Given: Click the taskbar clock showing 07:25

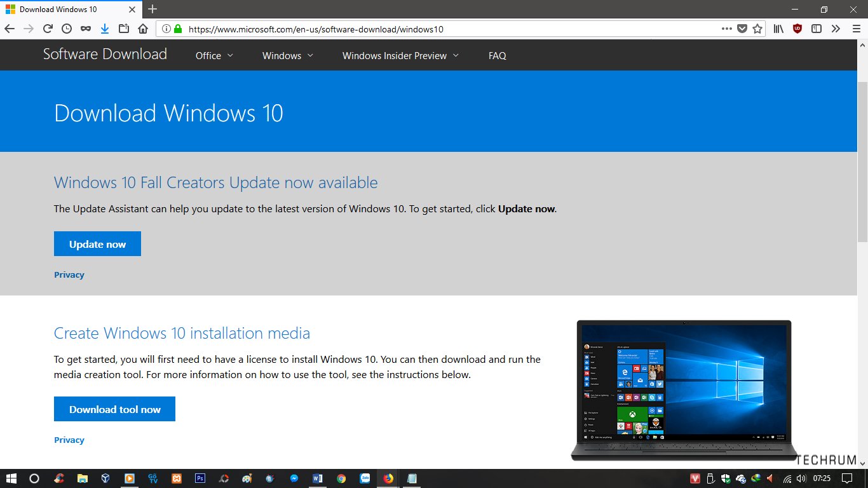Looking at the screenshot, I should (822, 478).
